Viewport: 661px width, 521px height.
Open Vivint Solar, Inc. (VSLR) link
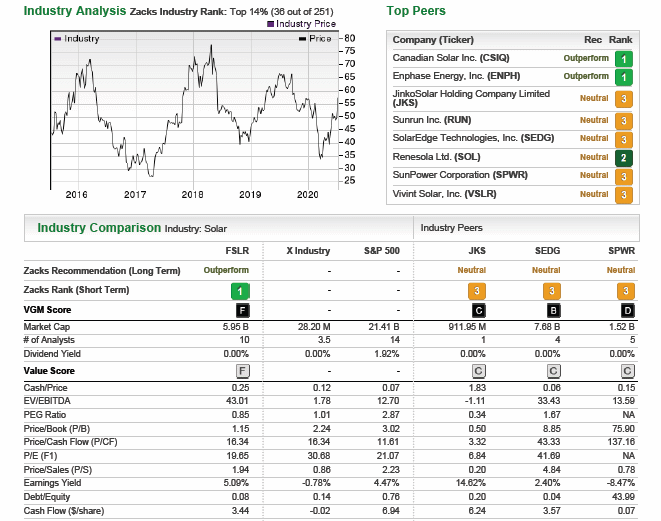(x=444, y=194)
